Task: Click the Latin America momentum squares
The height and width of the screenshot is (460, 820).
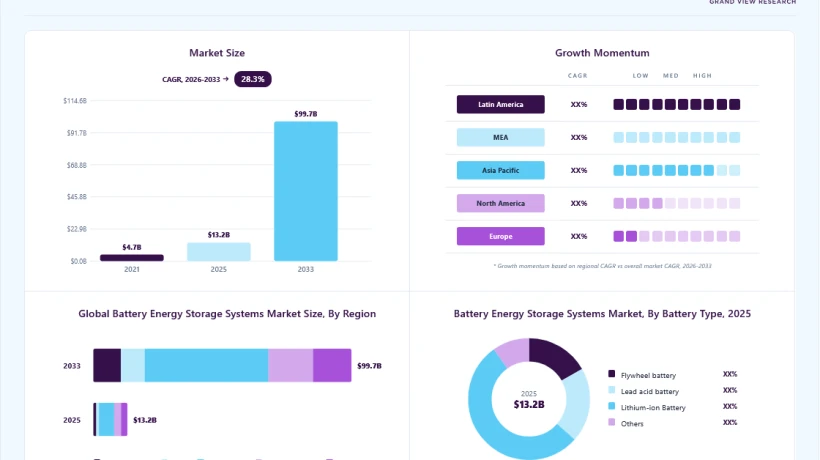Action: 677,104
